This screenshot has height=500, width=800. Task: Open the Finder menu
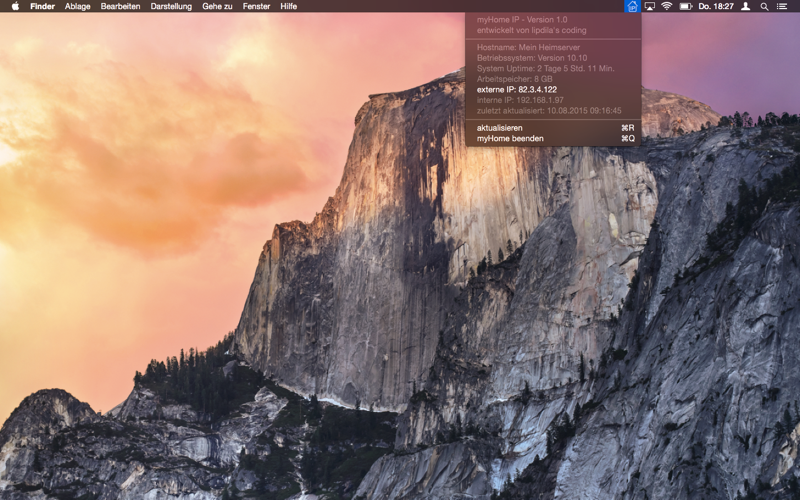42,6
